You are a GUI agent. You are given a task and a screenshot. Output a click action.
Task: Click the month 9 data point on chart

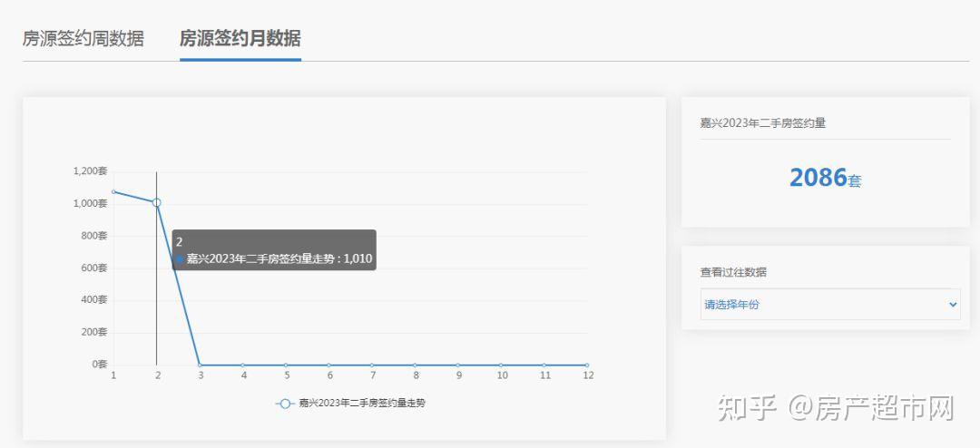point(458,365)
